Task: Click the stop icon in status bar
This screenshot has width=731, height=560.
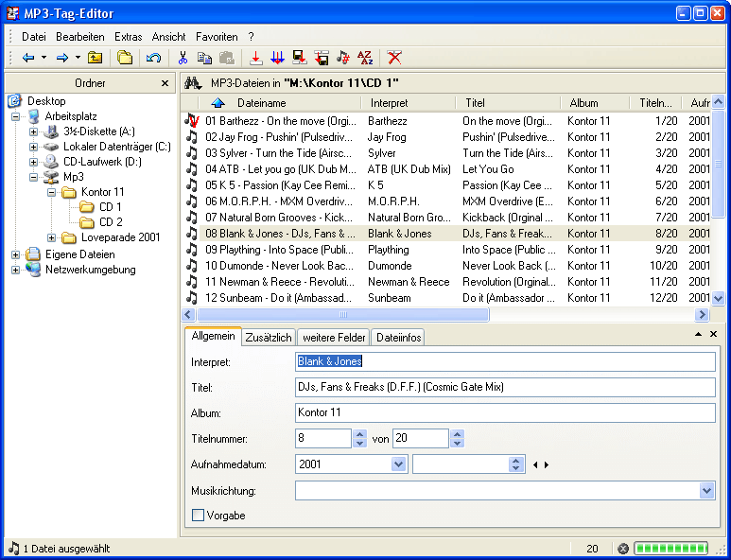Action: pos(623,549)
